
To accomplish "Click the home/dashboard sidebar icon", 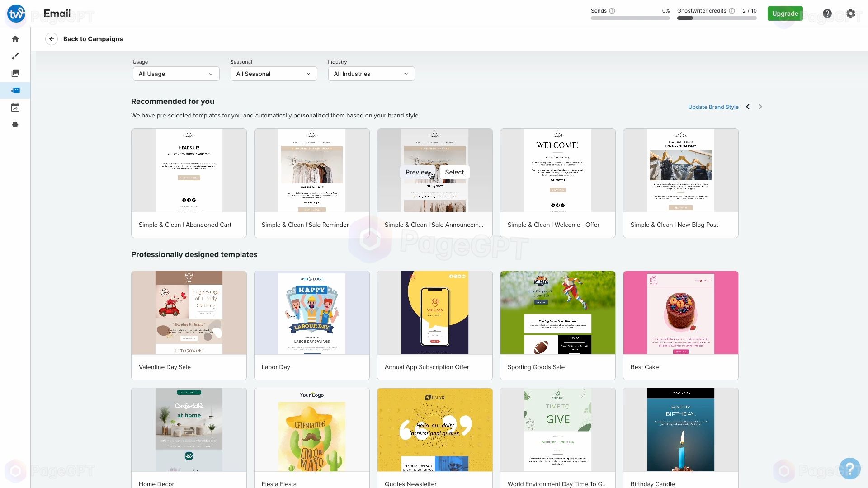I will [x=15, y=39].
